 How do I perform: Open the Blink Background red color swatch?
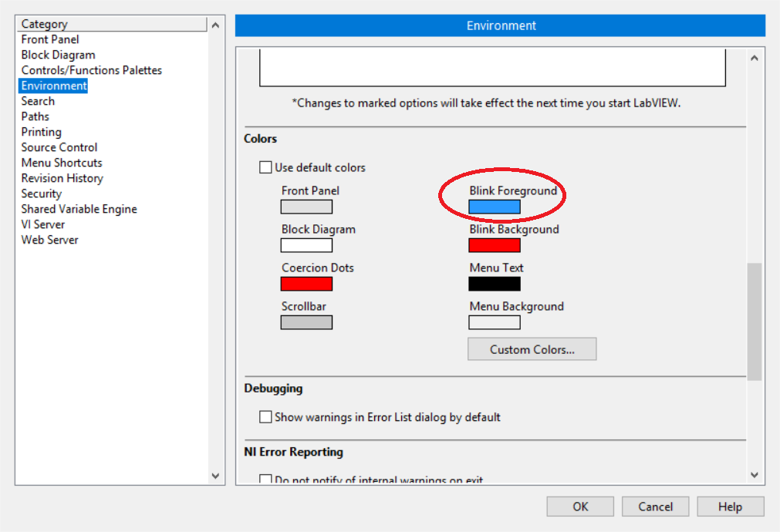click(x=494, y=245)
